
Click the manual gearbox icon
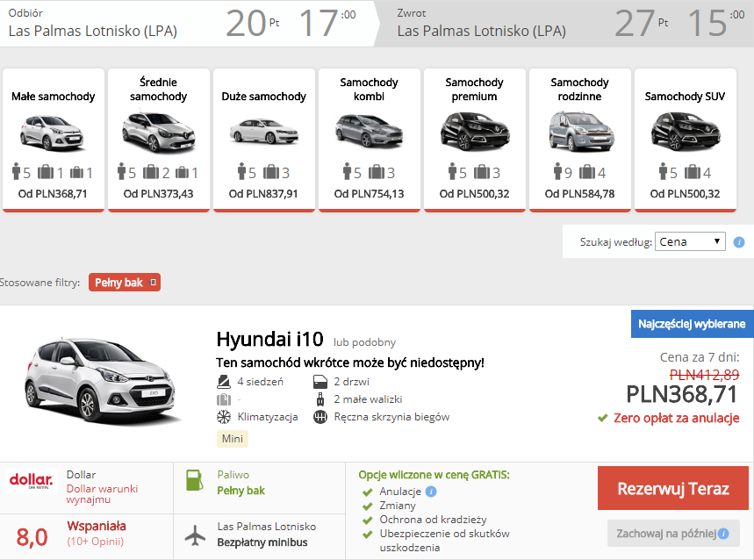pyautogui.click(x=320, y=417)
